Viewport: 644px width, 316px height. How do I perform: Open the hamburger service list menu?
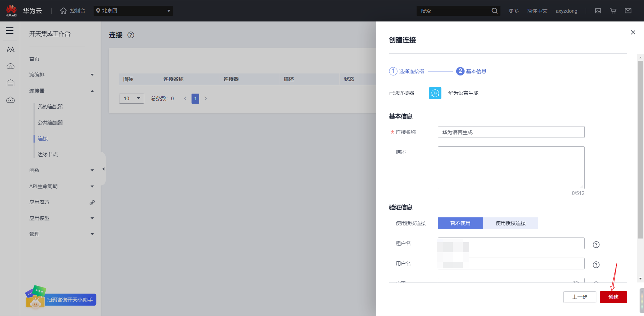coord(10,31)
